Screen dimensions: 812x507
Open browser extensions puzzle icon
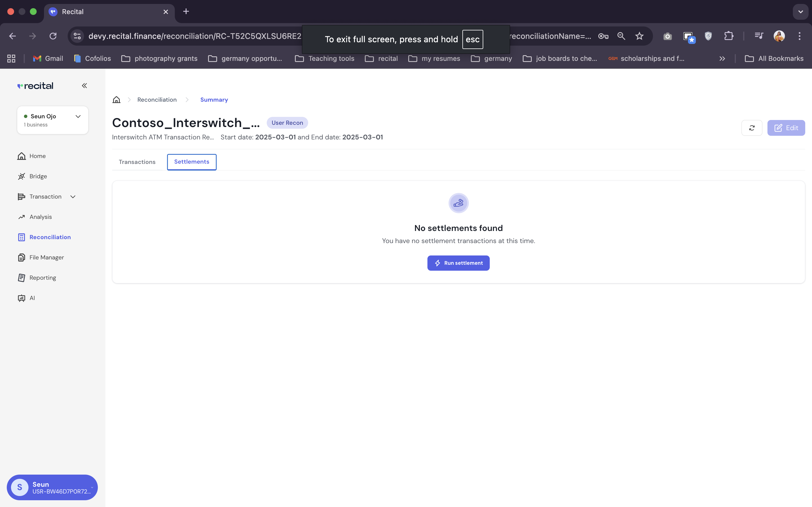coord(729,36)
